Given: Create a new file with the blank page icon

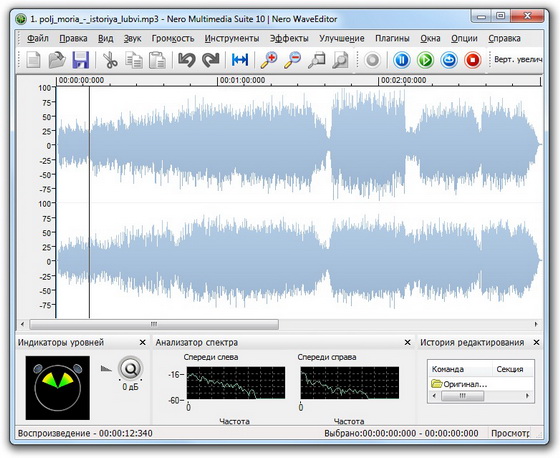Looking at the screenshot, I should (33, 60).
